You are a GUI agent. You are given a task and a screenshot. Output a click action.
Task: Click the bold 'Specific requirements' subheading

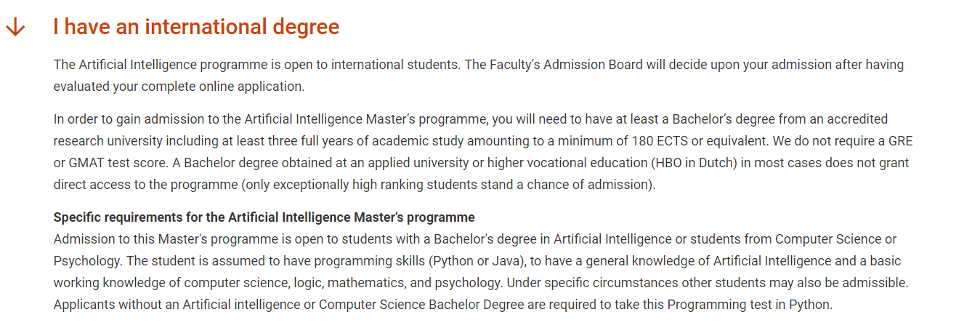(264, 217)
